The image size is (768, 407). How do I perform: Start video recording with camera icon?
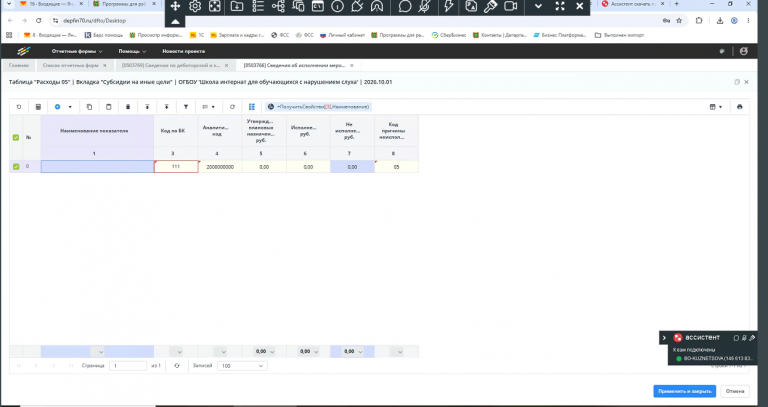coord(511,6)
